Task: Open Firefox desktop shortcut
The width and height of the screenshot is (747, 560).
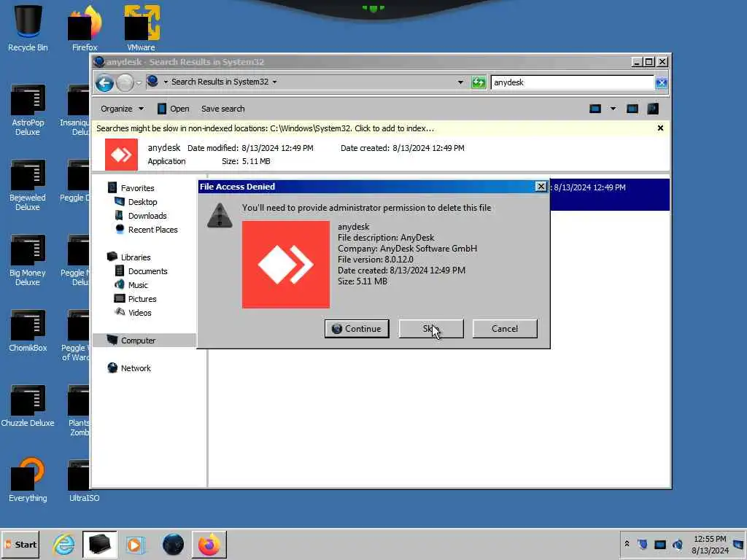Action: pyautogui.click(x=85, y=28)
